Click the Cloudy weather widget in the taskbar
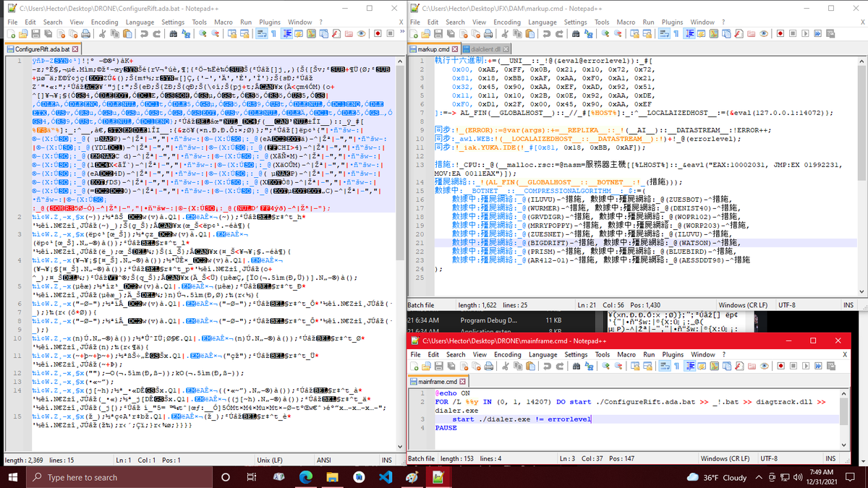 718,477
